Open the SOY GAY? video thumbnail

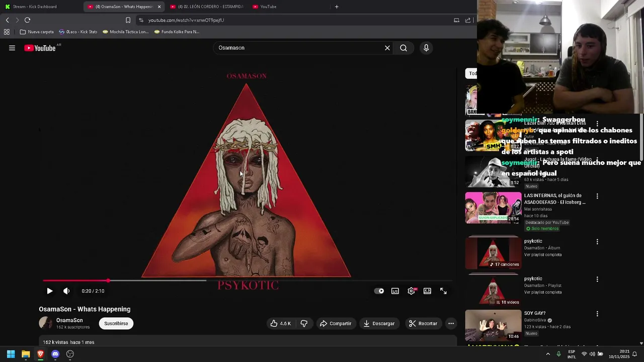point(493,326)
